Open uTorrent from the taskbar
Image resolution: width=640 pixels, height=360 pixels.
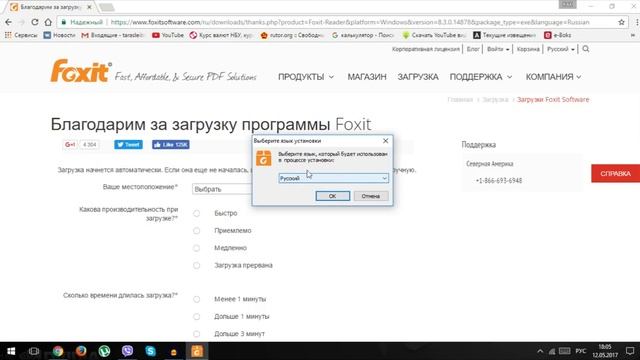coord(104,351)
